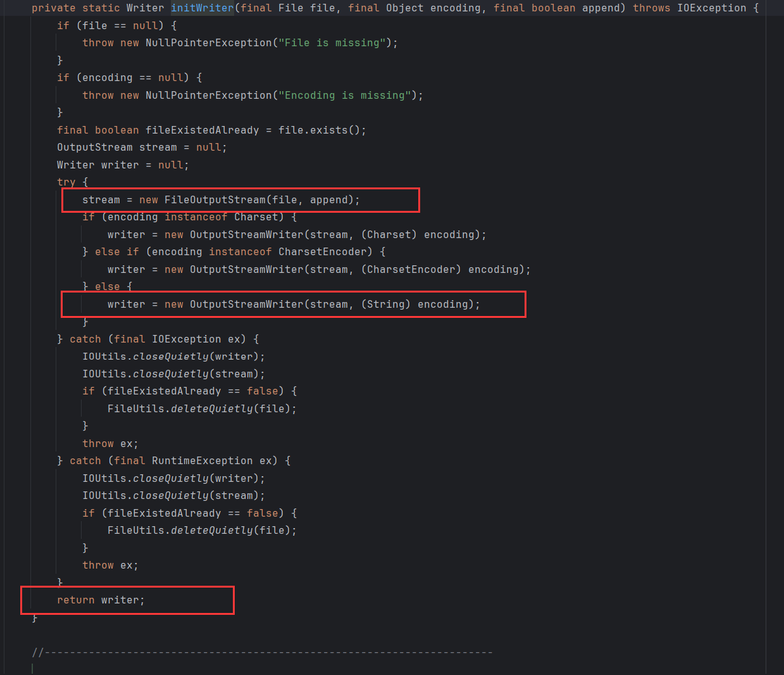Click the OutputStream type in stream declaration
The image size is (784, 675).
click(x=95, y=148)
